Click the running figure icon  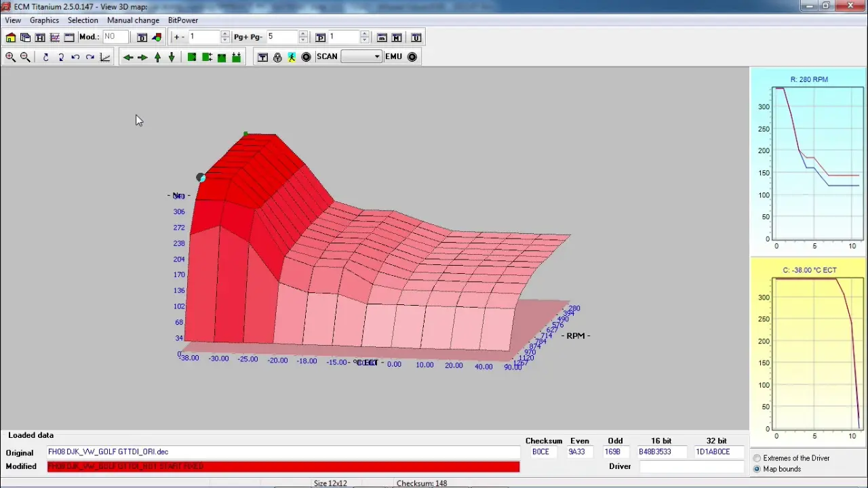coord(292,57)
